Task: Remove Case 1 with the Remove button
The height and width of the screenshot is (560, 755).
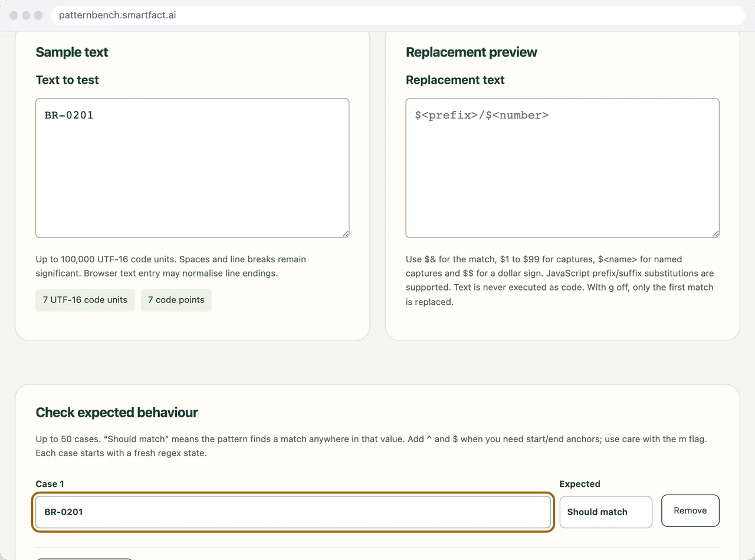Action: (x=690, y=510)
